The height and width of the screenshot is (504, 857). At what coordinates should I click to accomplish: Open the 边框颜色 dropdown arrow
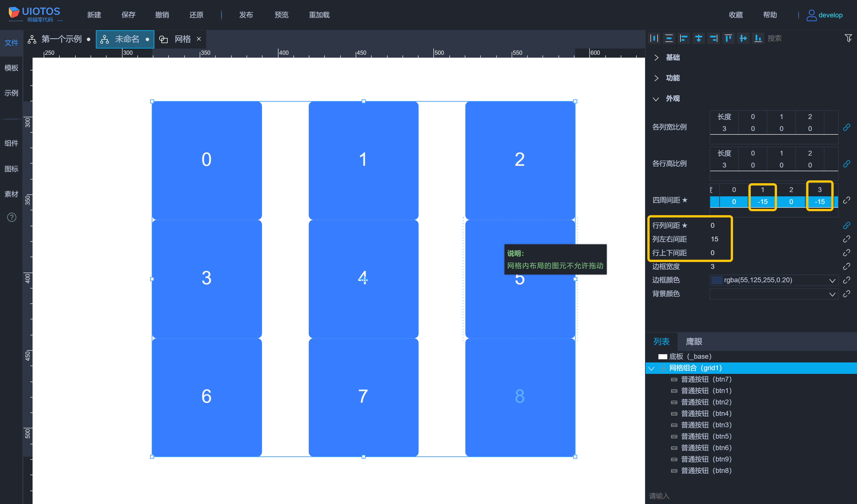pyautogui.click(x=832, y=280)
